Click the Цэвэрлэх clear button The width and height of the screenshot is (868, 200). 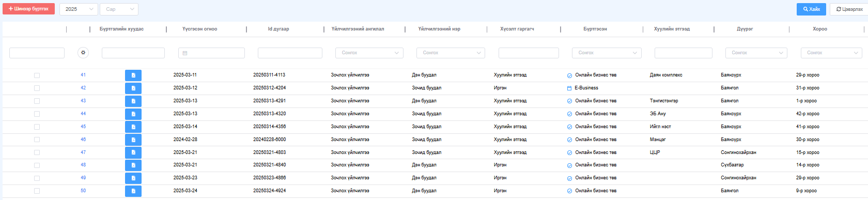849,9
